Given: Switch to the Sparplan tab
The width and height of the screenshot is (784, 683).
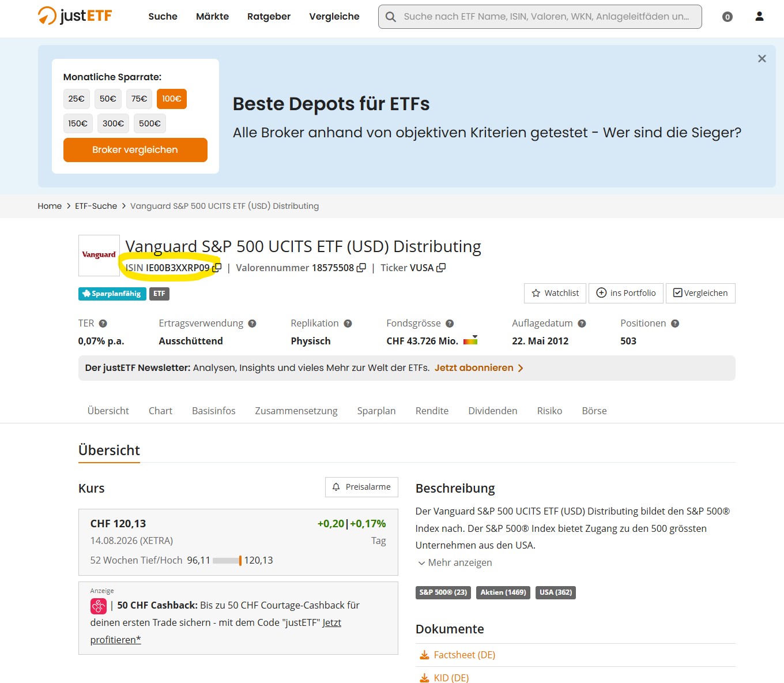Looking at the screenshot, I should click(376, 411).
